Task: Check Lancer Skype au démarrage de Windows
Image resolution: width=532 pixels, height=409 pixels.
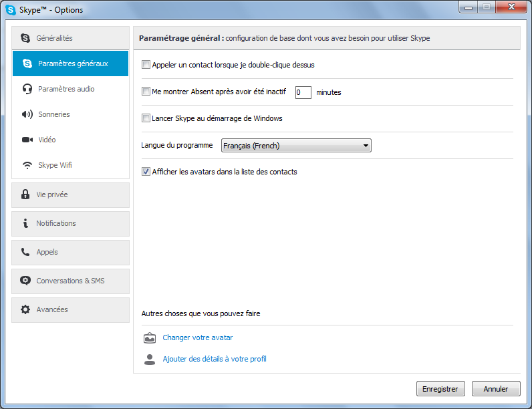Action: (146, 118)
